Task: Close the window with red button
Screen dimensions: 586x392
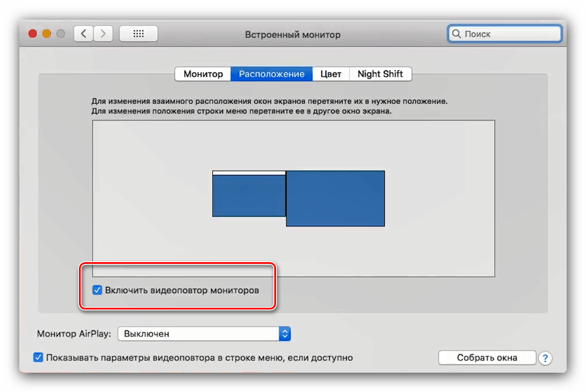Action: coord(33,34)
